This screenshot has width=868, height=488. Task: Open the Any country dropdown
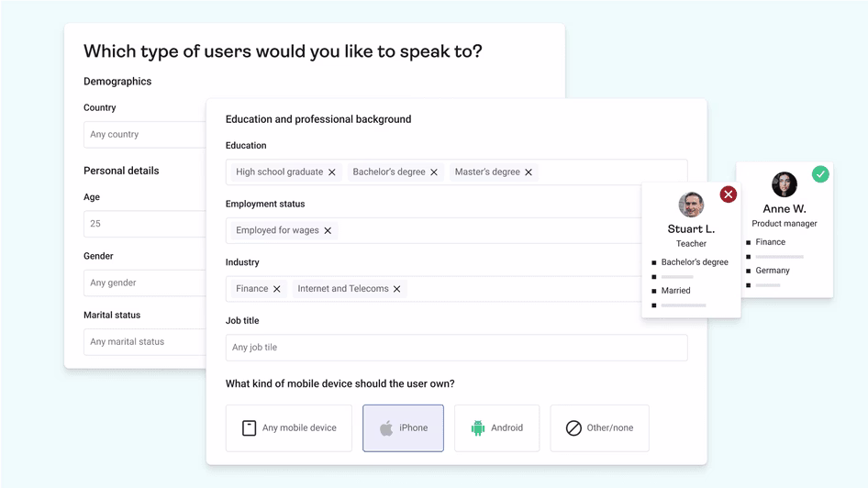tap(145, 135)
